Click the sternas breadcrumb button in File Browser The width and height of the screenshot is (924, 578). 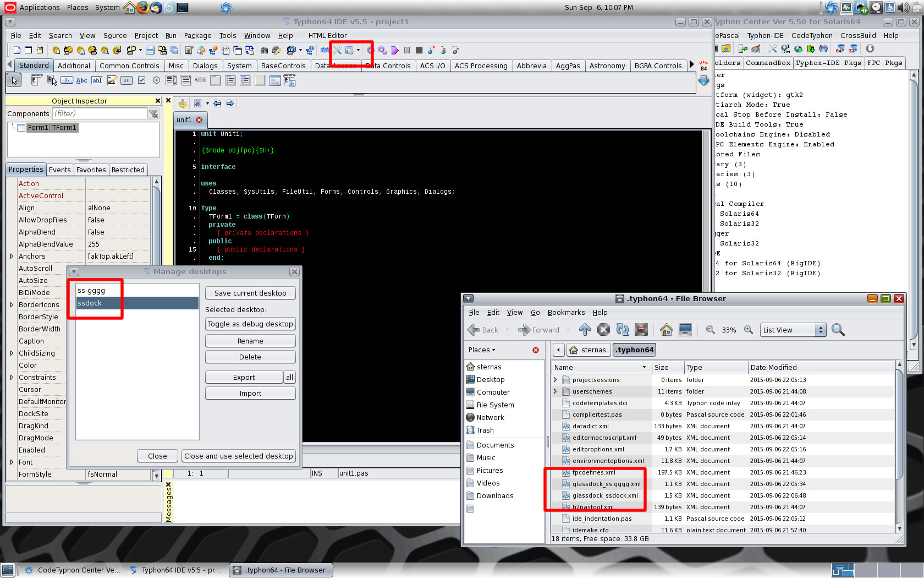click(588, 350)
